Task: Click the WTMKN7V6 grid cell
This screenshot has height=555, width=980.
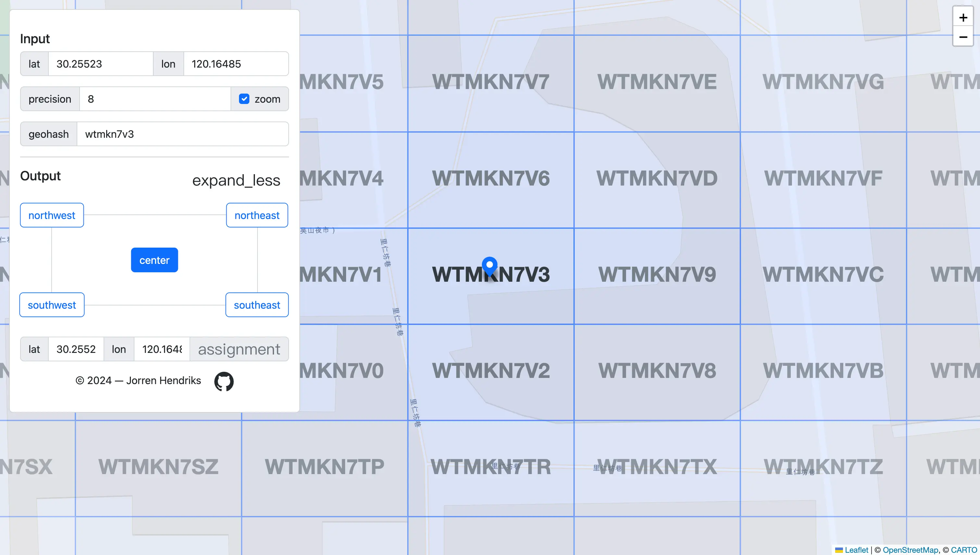Action: click(491, 180)
